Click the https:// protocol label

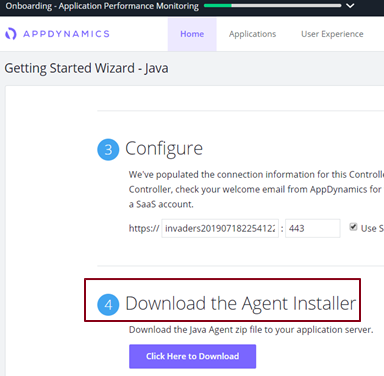144,229
